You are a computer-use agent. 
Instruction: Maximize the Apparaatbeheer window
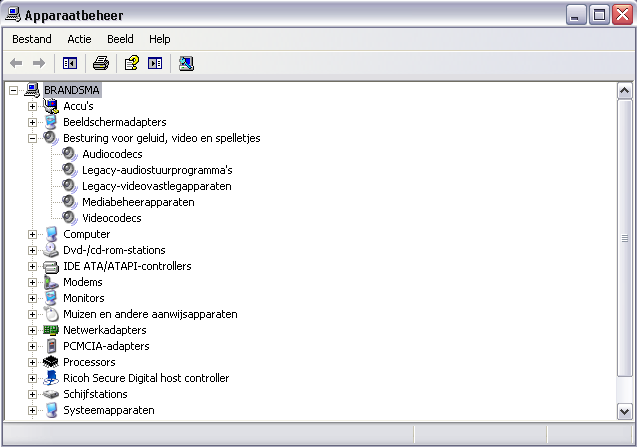[x=599, y=15]
